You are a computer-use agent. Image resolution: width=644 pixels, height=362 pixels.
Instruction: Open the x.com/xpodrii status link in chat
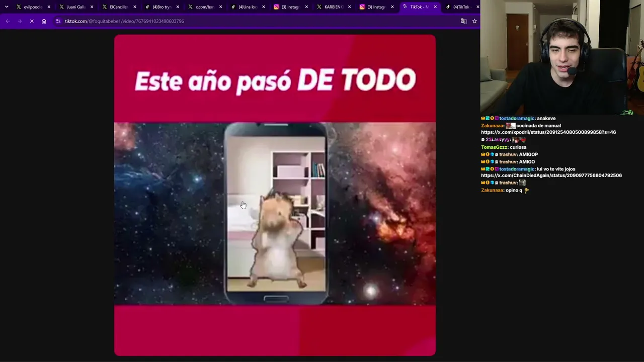(548, 132)
